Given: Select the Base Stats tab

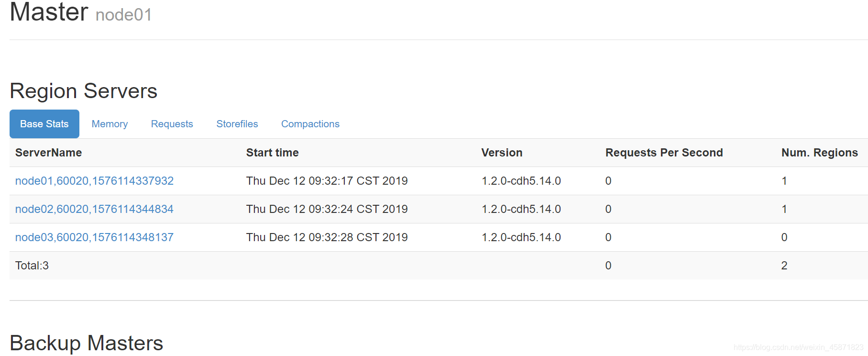Looking at the screenshot, I should point(44,124).
